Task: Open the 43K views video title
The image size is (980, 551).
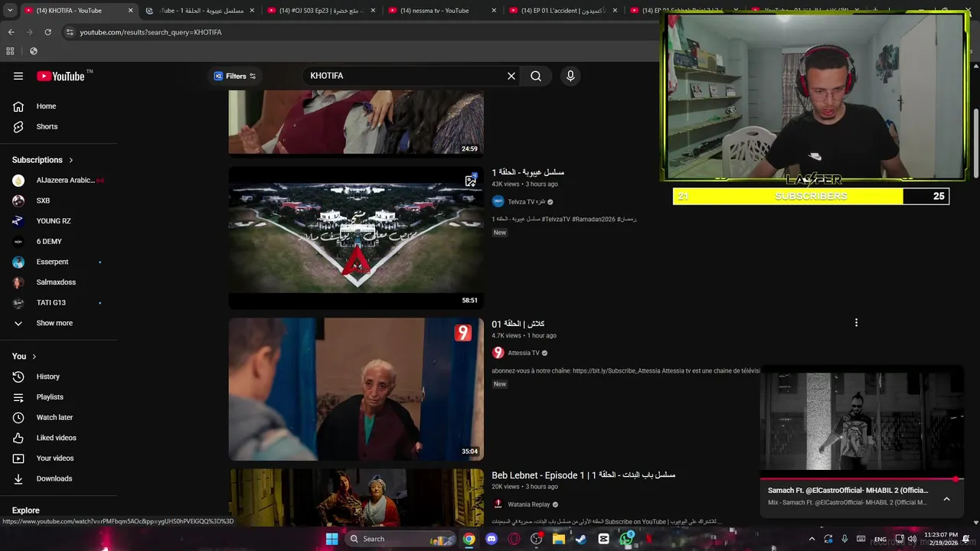Action: click(528, 172)
